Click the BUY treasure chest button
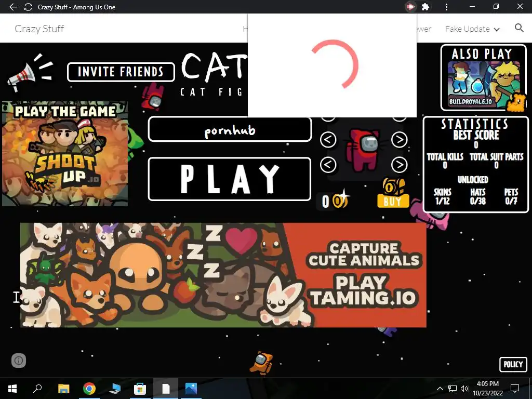 tap(393, 193)
